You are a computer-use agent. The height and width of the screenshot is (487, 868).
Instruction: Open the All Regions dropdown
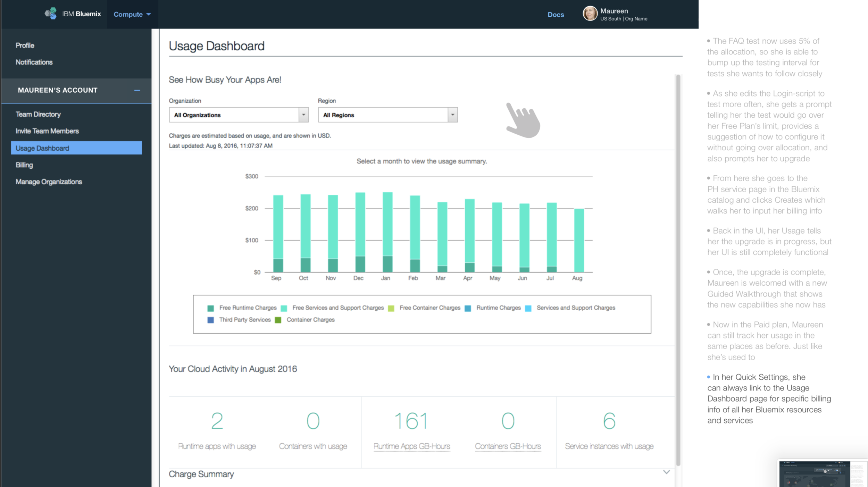click(x=452, y=115)
